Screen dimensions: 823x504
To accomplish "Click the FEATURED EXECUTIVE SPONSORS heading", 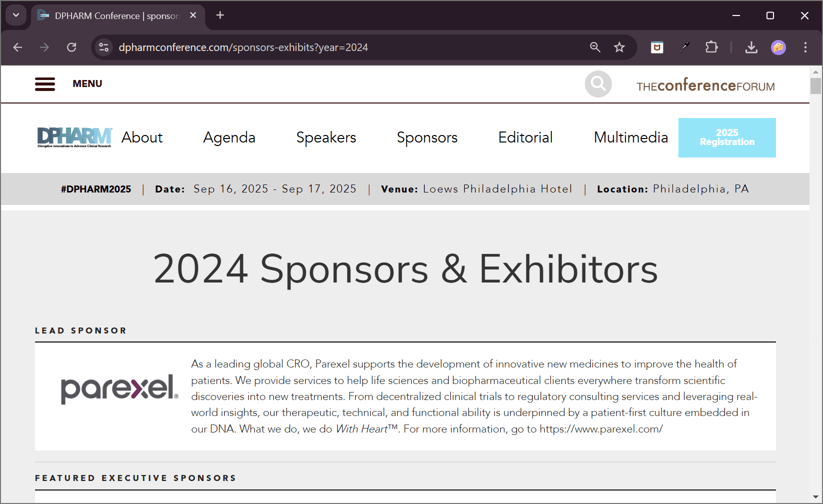I will coord(136,478).
